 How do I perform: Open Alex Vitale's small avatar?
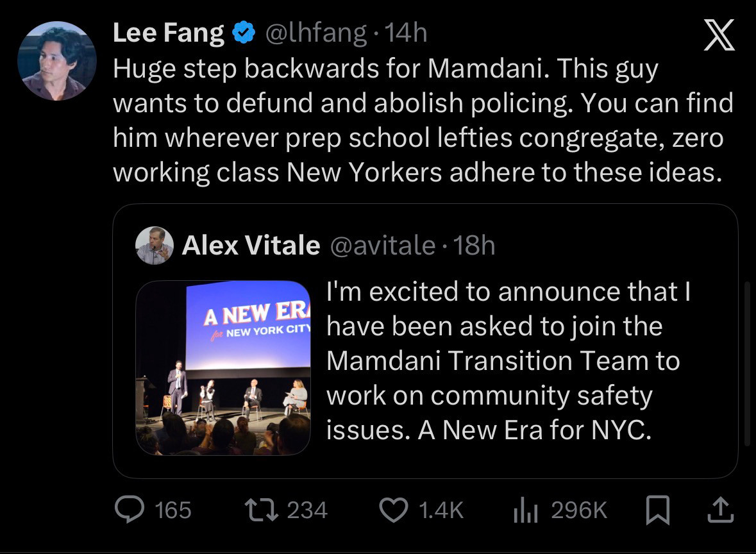155,245
